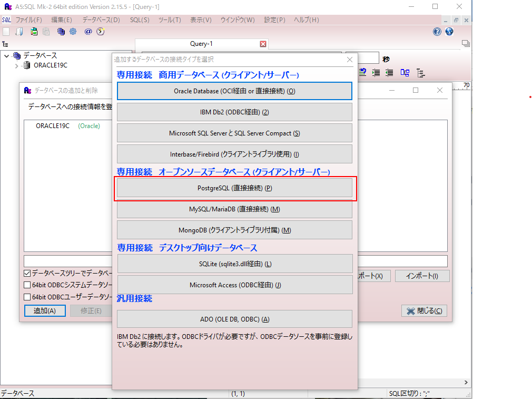532x399 pixels.
Task: Choose MySQL/MariaDB (直接接続) connection button
Action: [234, 209]
